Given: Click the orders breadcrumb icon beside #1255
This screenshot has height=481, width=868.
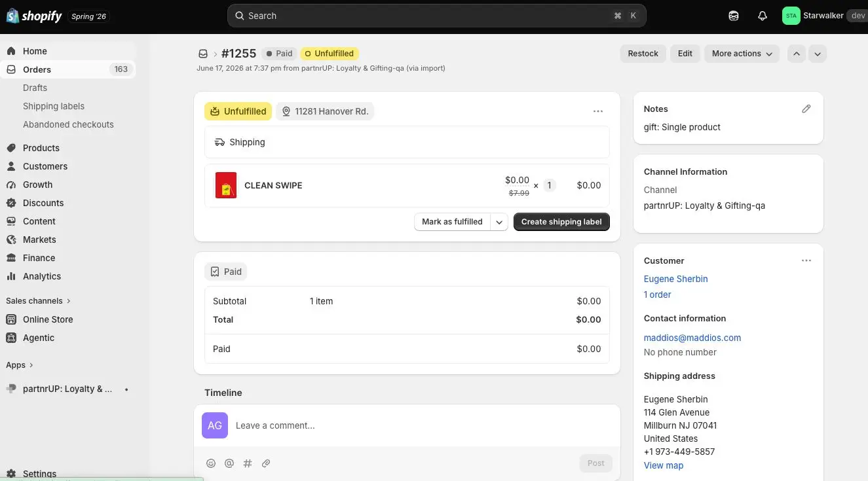Looking at the screenshot, I should [x=203, y=54].
